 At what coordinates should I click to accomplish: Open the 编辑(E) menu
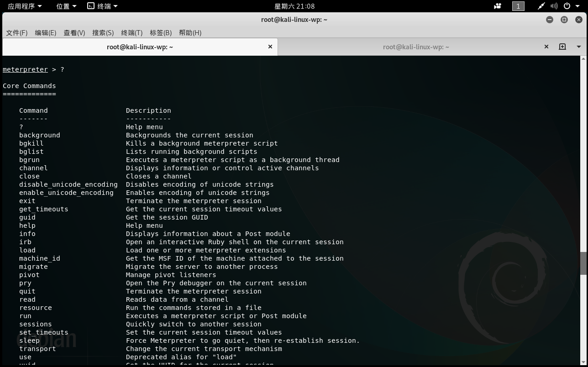click(x=46, y=33)
